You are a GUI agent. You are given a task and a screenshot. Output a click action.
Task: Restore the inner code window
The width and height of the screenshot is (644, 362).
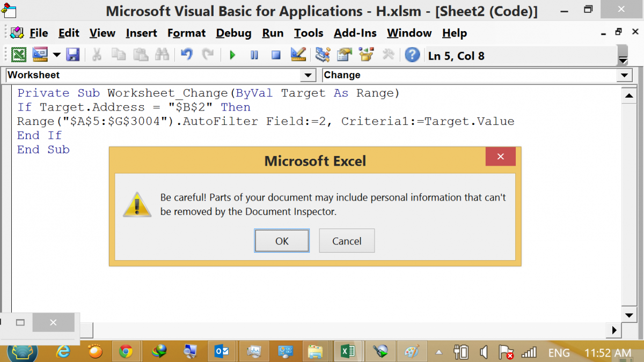[x=618, y=32]
